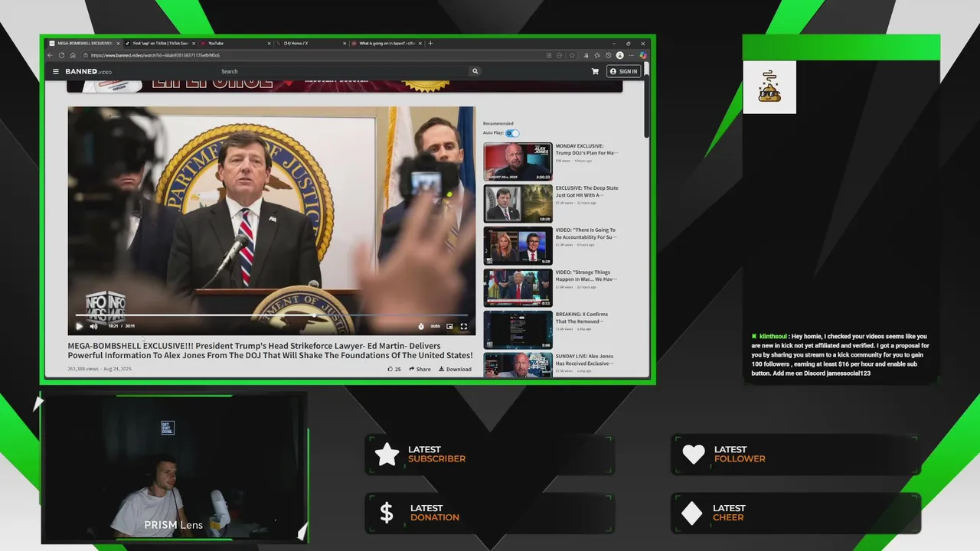
Task: Click the Share button below the video
Action: click(420, 369)
